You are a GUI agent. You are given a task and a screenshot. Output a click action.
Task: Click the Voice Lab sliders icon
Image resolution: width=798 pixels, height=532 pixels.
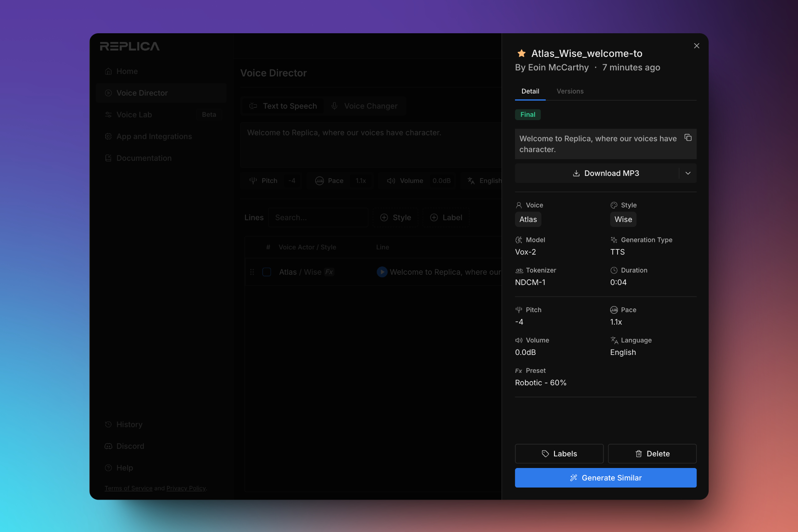click(x=108, y=114)
